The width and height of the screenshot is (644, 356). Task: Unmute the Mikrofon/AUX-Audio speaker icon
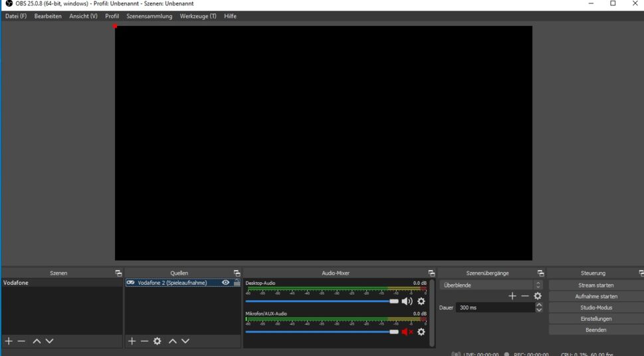coord(407,332)
